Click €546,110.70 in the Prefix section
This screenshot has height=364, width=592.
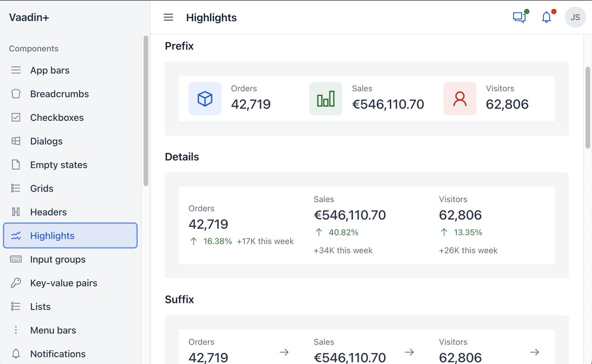(388, 104)
